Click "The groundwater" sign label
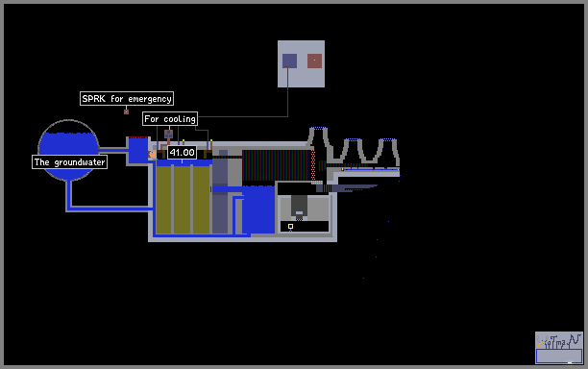The width and height of the screenshot is (588, 369). point(70,162)
